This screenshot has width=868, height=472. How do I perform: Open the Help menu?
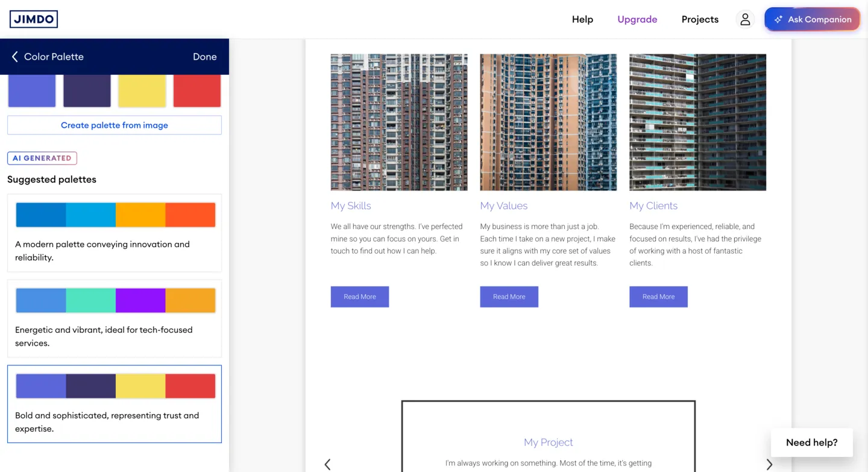point(582,19)
